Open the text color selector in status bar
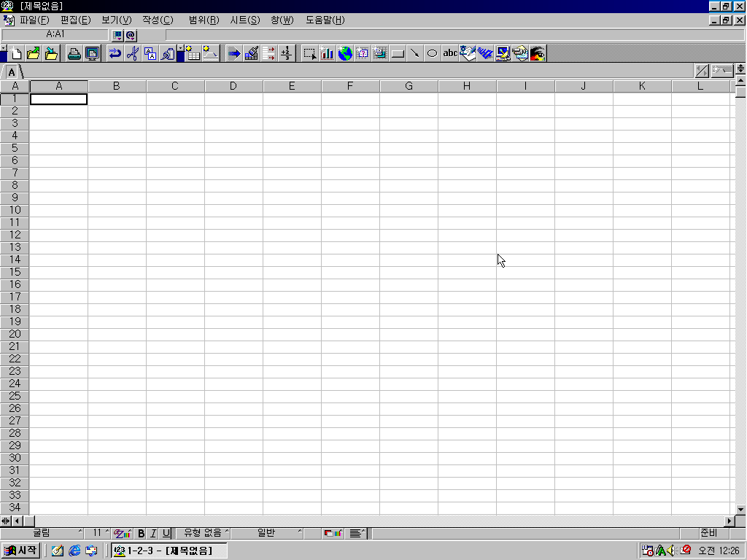Screen dimensions: 747x560 123,533
